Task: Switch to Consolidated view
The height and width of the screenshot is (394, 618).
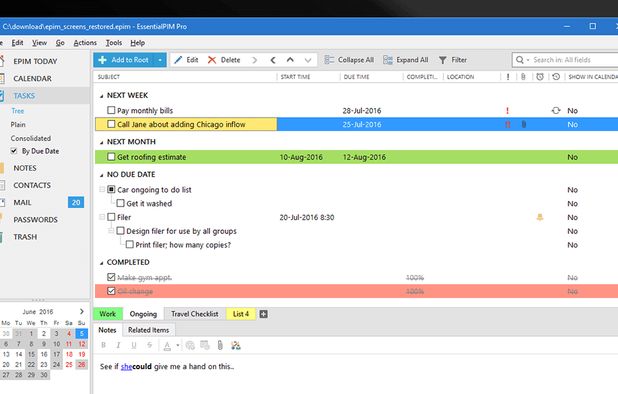Action: 31,138
